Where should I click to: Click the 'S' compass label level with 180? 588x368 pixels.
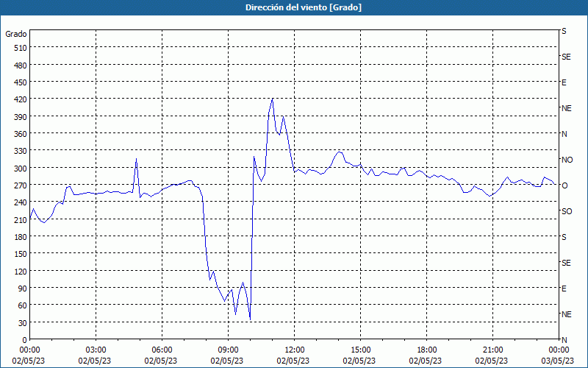(x=564, y=237)
